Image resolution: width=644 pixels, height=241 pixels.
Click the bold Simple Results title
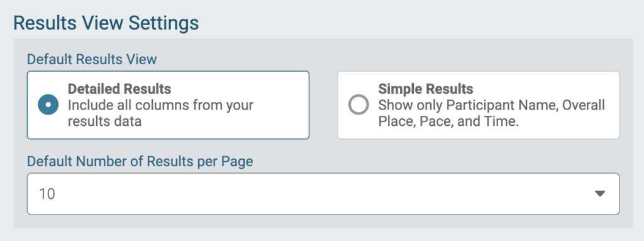pos(426,89)
